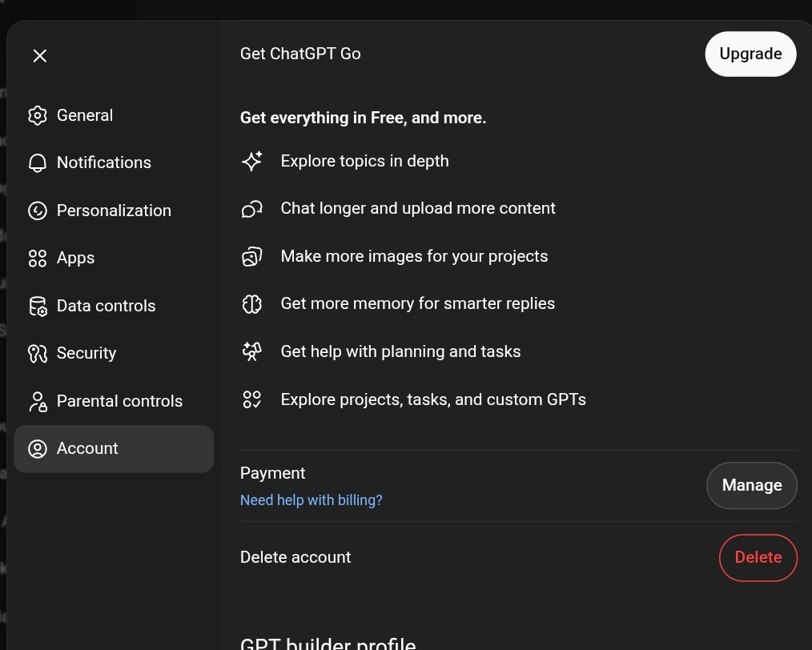Click the Get ChatGPT Go heading

pyautogui.click(x=300, y=54)
